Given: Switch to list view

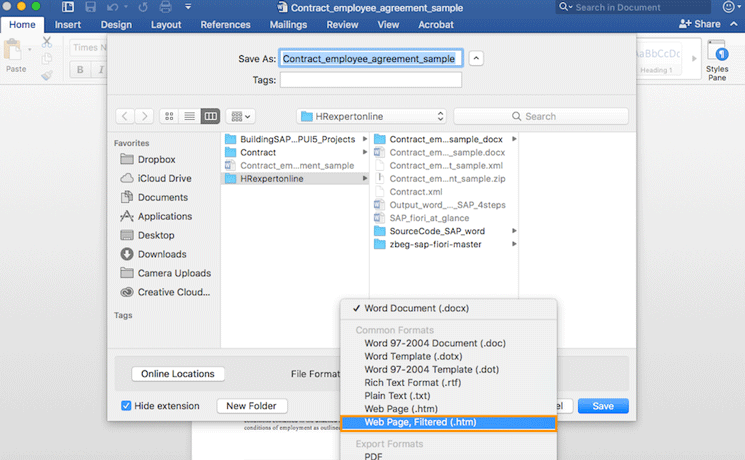Looking at the screenshot, I should pos(190,116).
